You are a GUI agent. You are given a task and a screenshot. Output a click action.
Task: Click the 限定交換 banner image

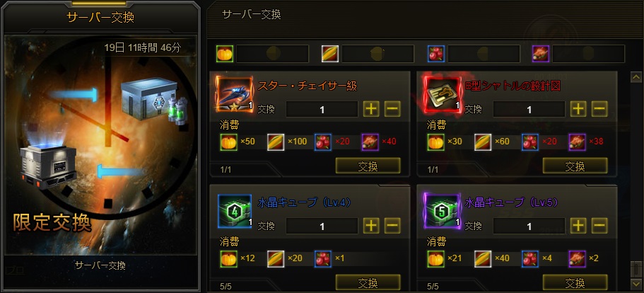[100, 144]
